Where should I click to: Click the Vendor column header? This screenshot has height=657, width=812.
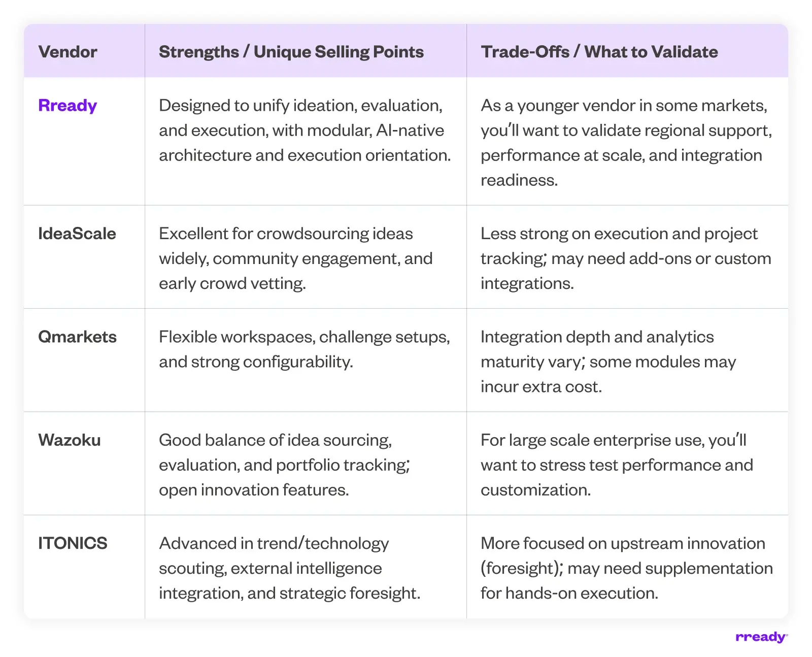click(x=67, y=52)
